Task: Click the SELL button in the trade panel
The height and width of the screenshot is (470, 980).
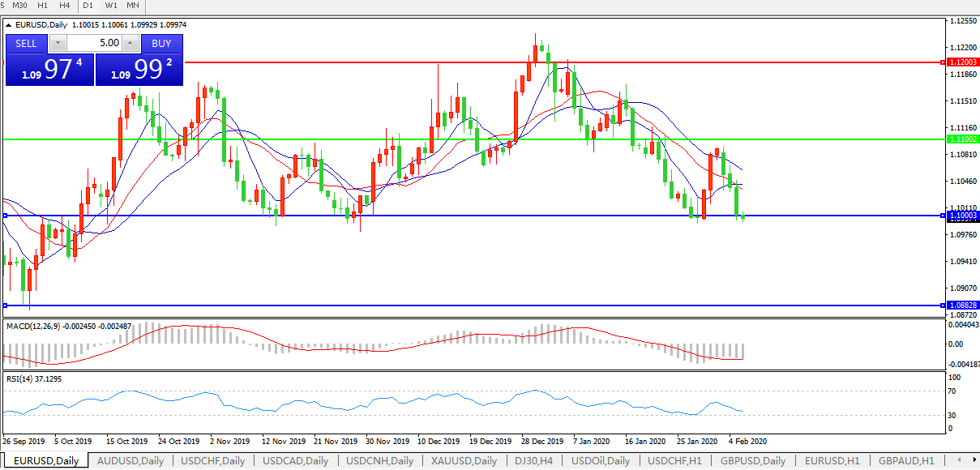Action: pyautogui.click(x=26, y=43)
